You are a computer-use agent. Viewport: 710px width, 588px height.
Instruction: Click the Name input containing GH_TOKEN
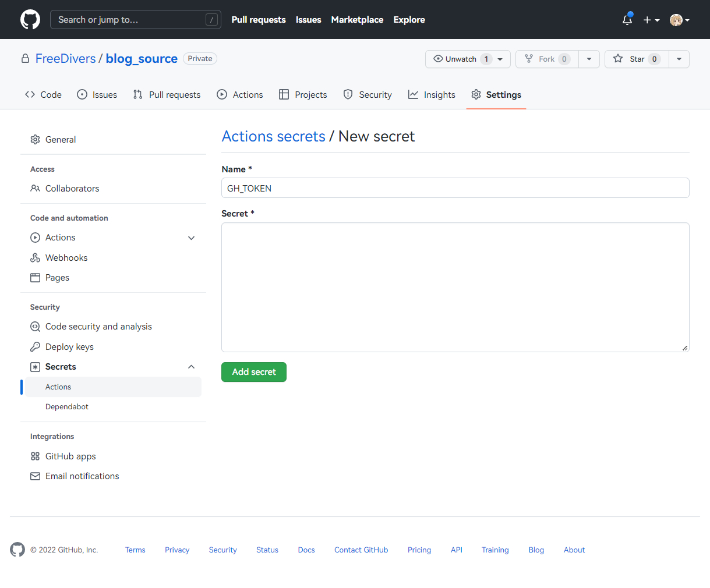[455, 188]
